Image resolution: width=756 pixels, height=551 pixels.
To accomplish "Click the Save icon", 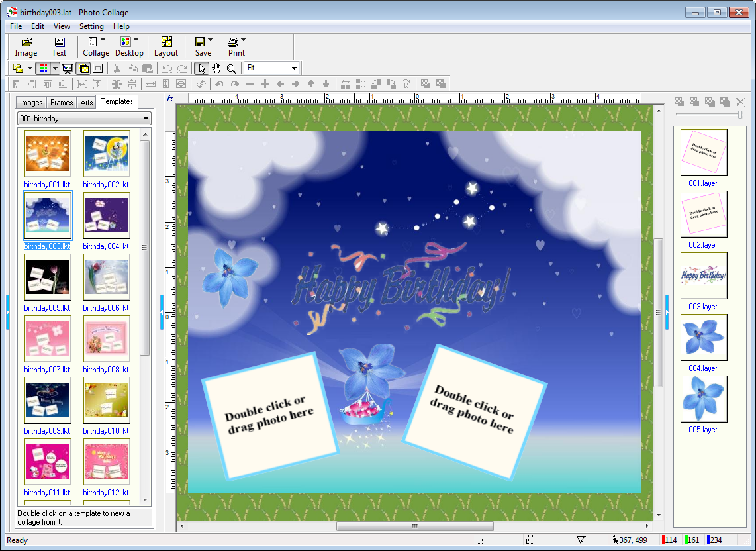I will point(200,42).
